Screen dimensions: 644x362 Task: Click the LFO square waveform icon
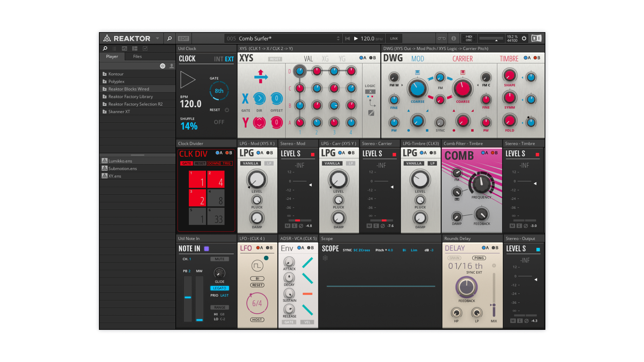(257, 266)
